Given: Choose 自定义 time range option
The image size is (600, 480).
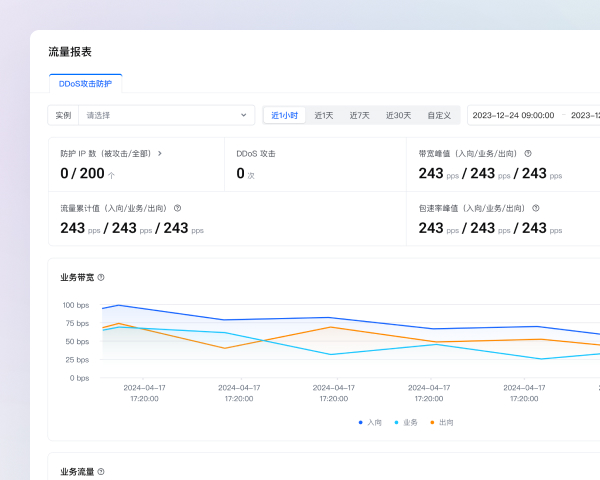Looking at the screenshot, I should tap(439, 115).
